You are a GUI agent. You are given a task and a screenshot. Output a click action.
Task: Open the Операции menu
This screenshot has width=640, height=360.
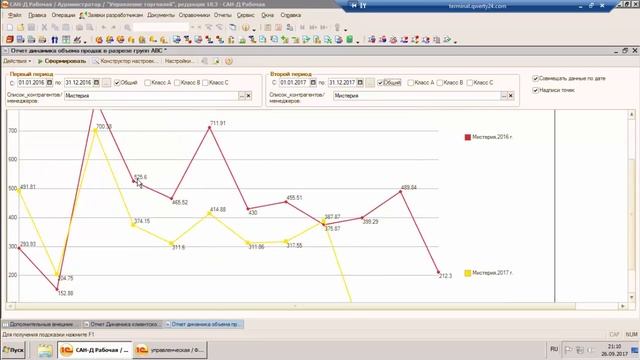pos(63,15)
